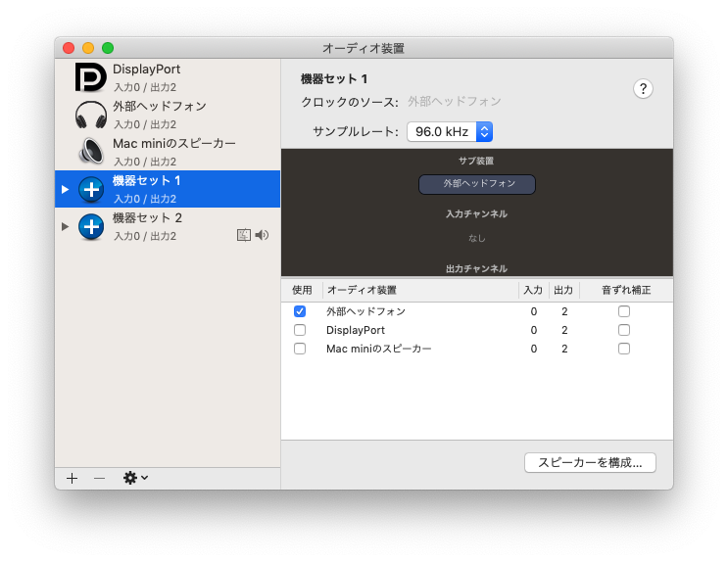Click the クロックのソース 外部ヘッドフォン popup

455,102
